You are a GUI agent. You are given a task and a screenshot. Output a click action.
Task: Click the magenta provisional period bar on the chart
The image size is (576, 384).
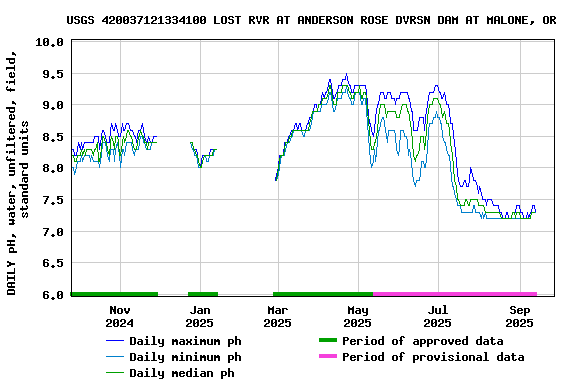pyautogui.click(x=455, y=294)
